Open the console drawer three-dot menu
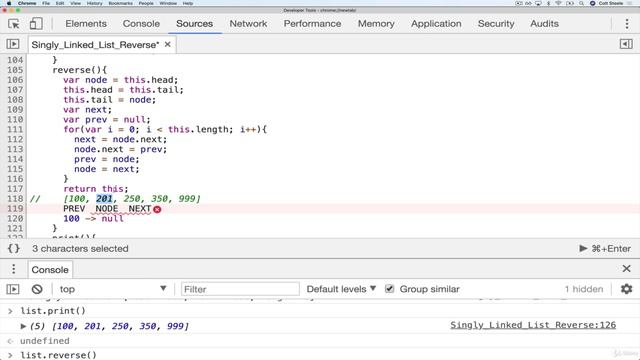This screenshot has height=360, width=640. (x=13, y=269)
